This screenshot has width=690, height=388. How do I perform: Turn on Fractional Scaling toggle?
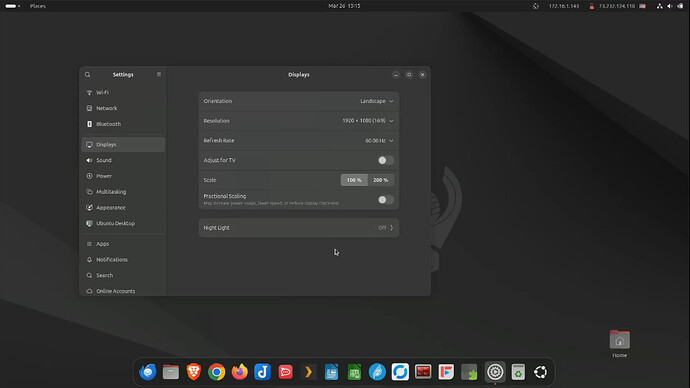tap(386, 200)
